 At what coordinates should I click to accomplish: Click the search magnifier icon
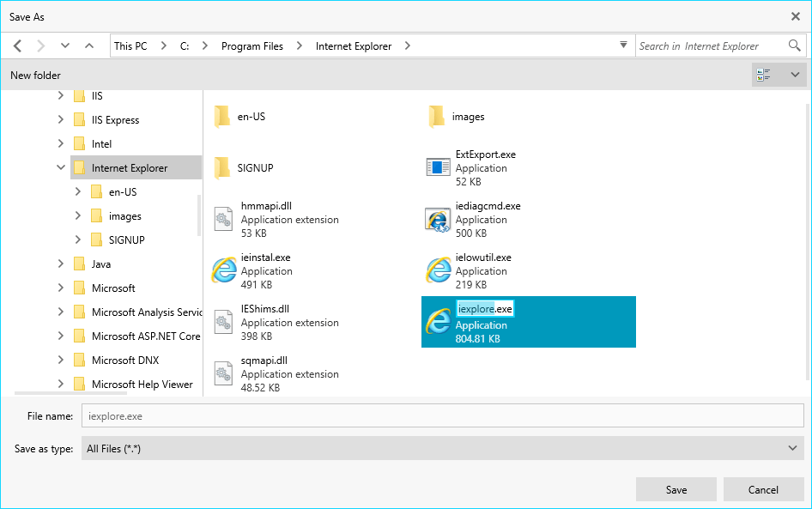(794, 45)
